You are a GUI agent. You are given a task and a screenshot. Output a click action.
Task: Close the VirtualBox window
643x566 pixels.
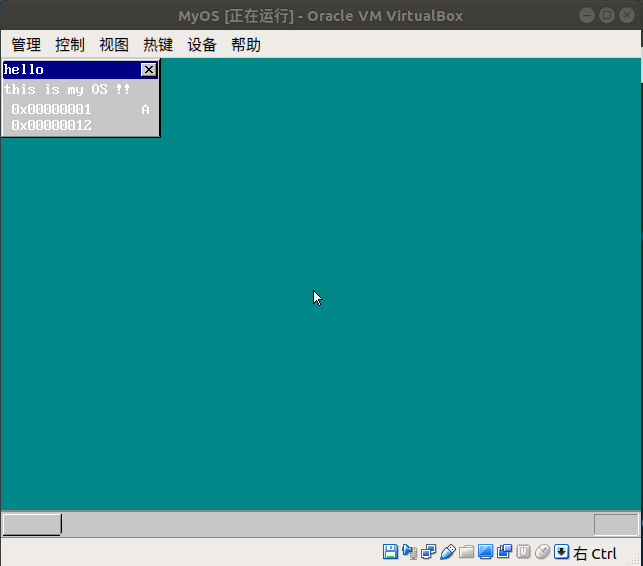point(627,16)
